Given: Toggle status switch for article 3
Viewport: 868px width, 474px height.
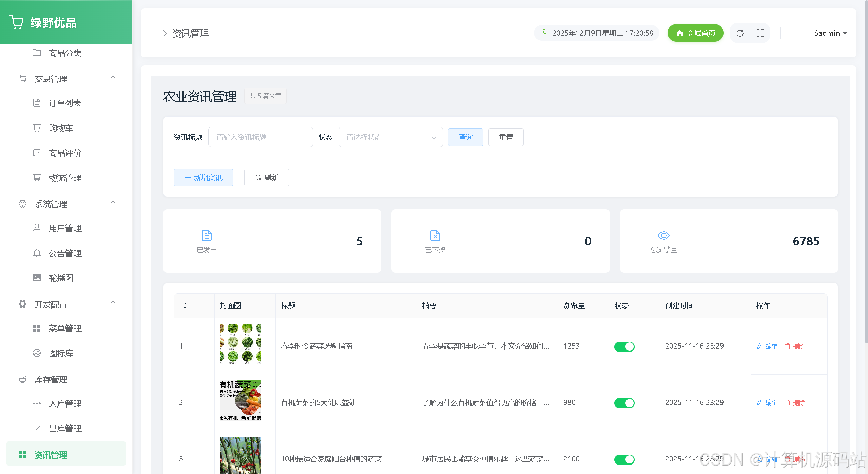Looking at the screenshot, I should click(624, 459).
